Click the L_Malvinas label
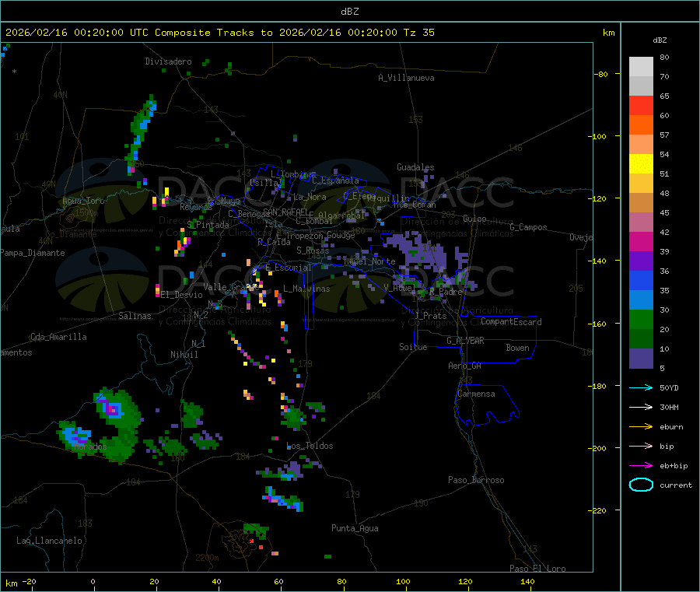This screenshot has height=592, width=700. pos(306,289)
